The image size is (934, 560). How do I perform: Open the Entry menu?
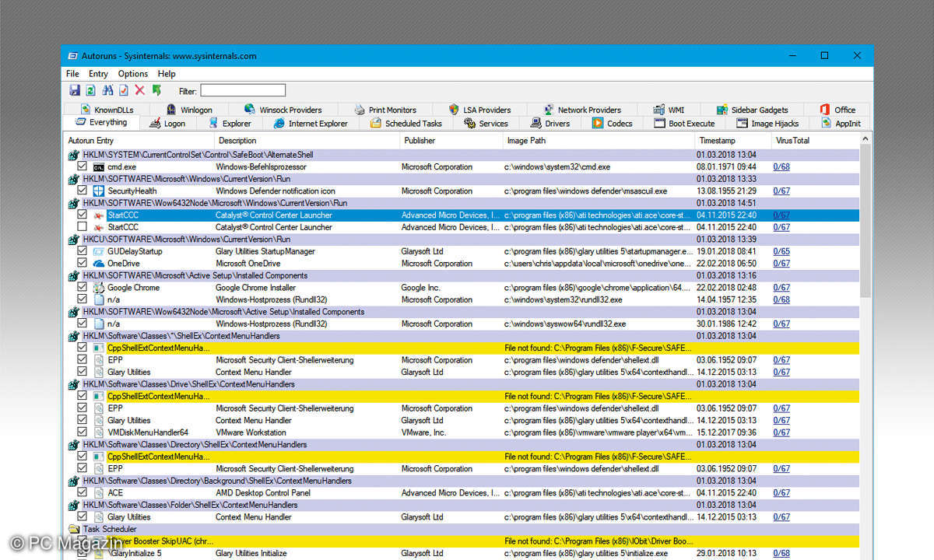98,74
